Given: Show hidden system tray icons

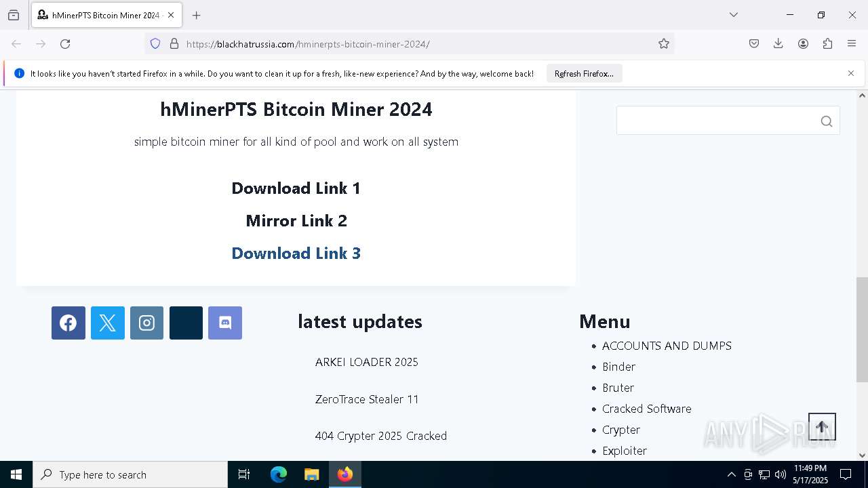Looking at the screenshot, I should (x=731, y=474).
